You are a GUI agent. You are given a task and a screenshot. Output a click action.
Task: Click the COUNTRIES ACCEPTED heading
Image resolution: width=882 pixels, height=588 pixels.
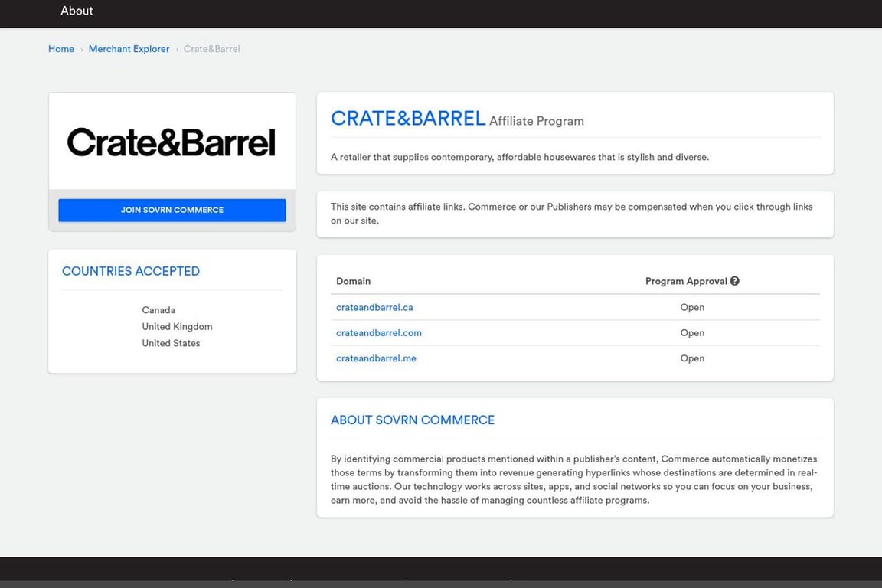[x=130, y=271]
